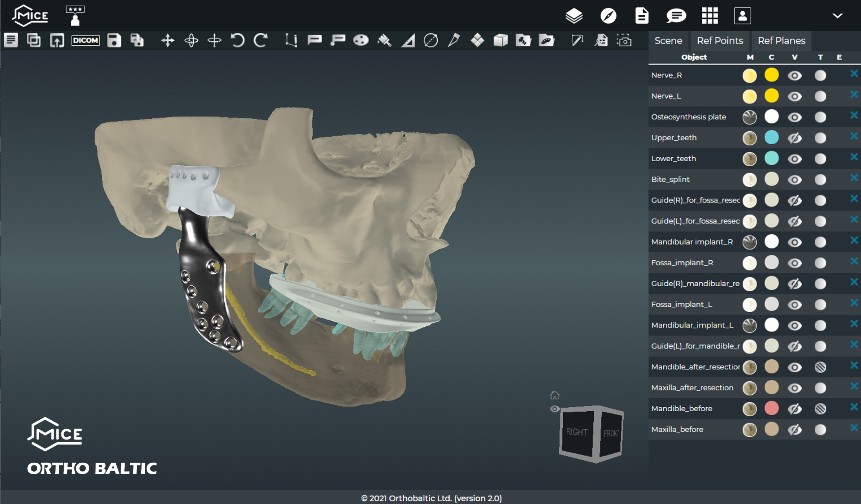Click the home view reset icon
The image size is (861, 504).
[x=555, y=395]
